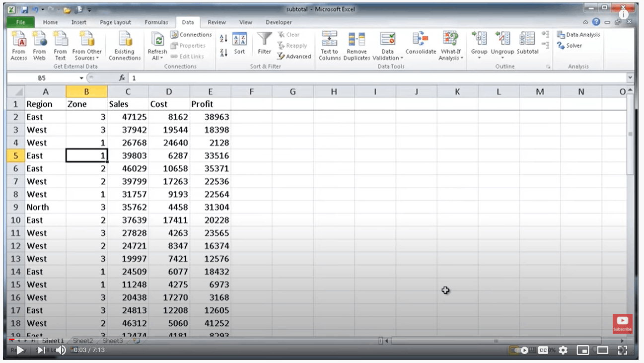Enter full screen video mode

622,350
